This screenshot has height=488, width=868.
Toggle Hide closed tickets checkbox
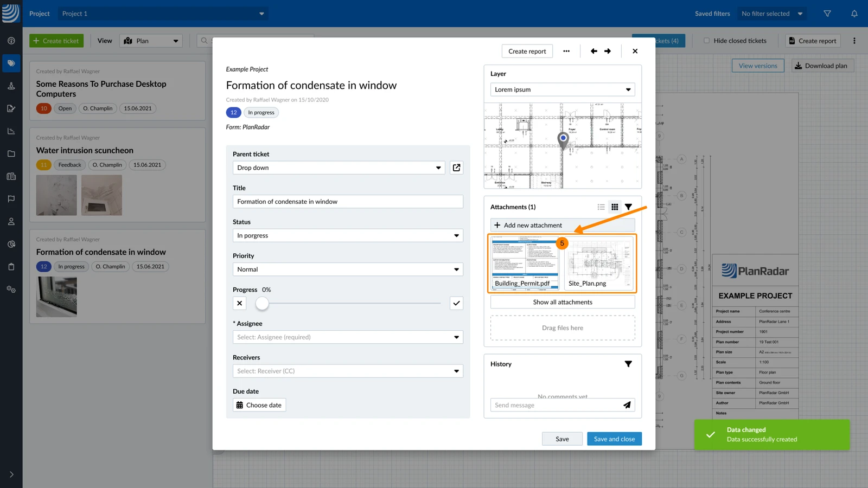(x=706, y=41)
